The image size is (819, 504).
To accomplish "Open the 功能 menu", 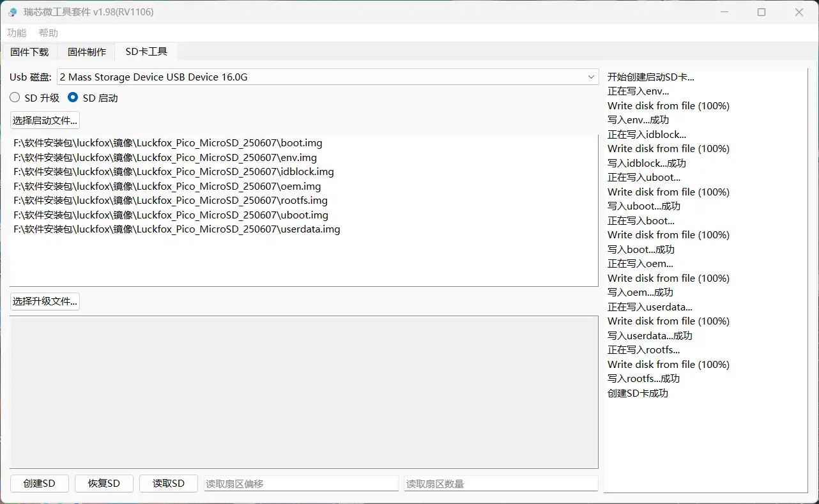I will 17,33.
